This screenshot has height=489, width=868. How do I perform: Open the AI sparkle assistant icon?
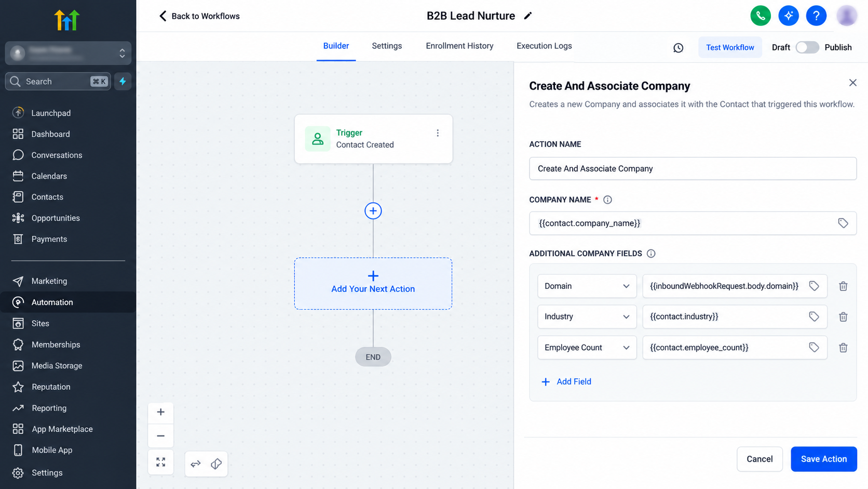tap(789, 16)
